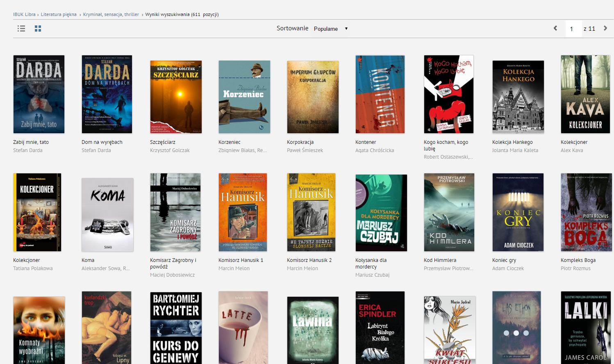Open Komisarz Zagrobny i powódź cover
This screenshot has height=364, width=614.
[175, 212]
